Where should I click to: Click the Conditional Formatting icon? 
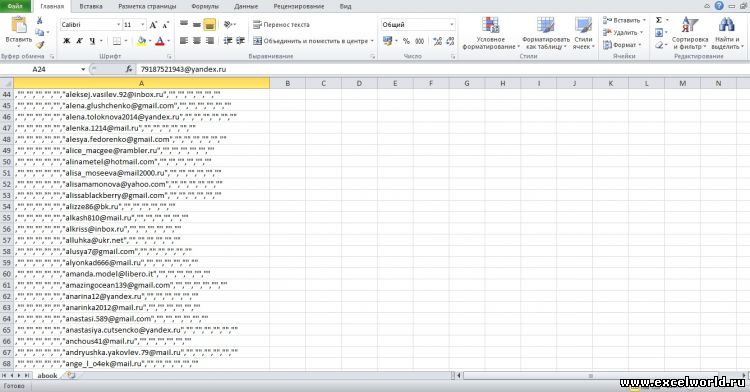click(x=490, y=25)
